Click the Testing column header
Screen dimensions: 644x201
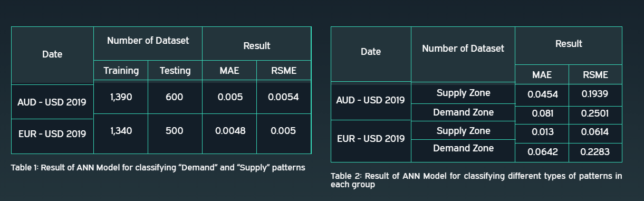(x=175, y=70)
